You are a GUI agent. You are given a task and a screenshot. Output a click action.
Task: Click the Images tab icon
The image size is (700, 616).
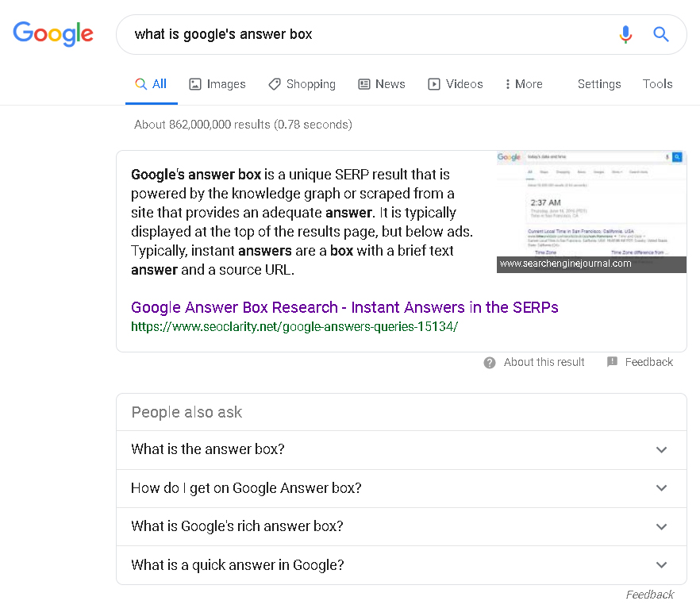coord(195,84)
